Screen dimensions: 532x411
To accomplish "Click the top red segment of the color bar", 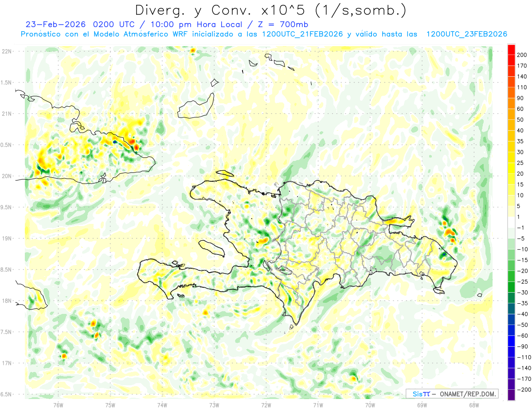I will point(511,50).
